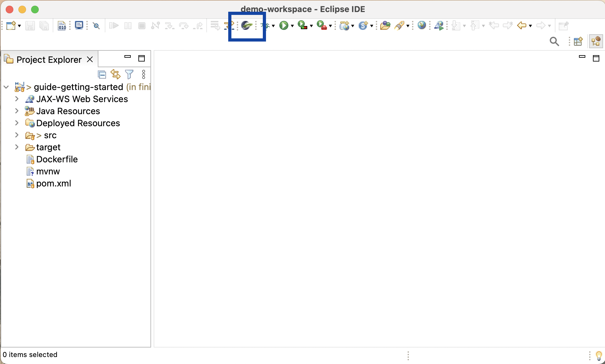Click the '0 items selected' status text
This screenshot has width=605, height=364.
point(30,354)
